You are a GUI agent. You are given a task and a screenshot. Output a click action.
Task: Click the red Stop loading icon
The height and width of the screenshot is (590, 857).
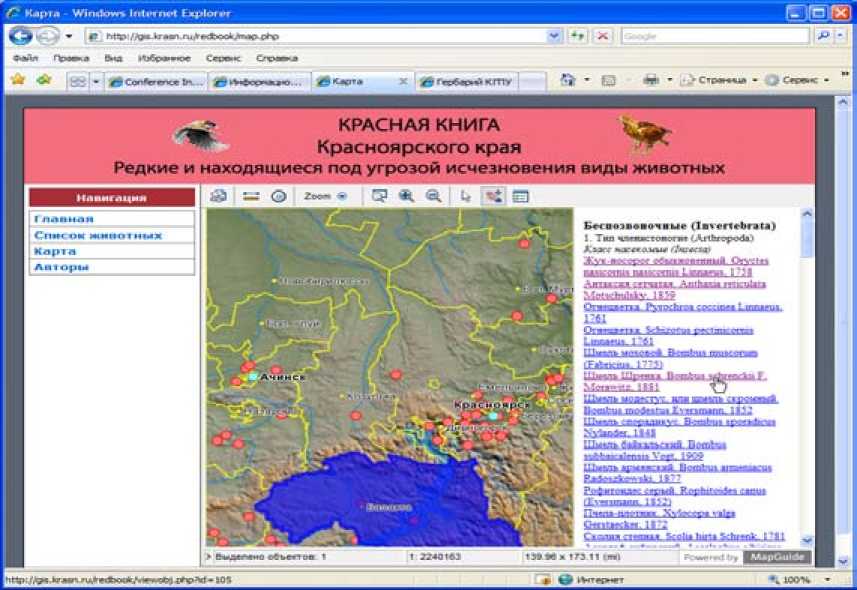[x=602, y=36]
